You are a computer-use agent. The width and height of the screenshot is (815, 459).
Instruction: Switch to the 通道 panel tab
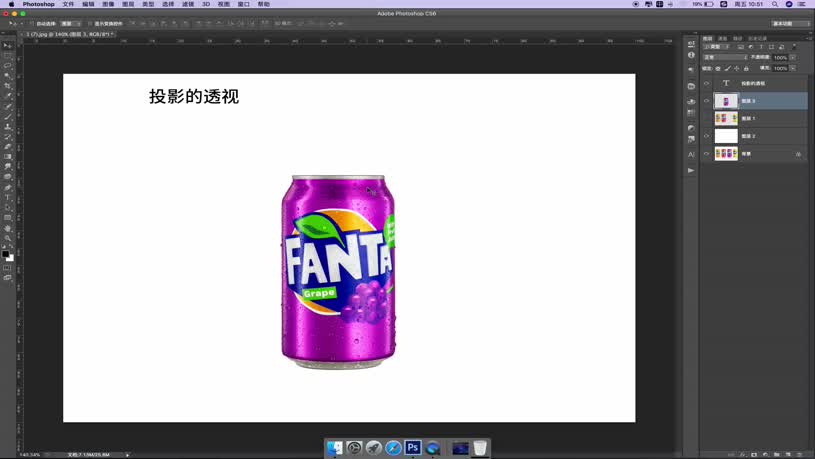722,38
